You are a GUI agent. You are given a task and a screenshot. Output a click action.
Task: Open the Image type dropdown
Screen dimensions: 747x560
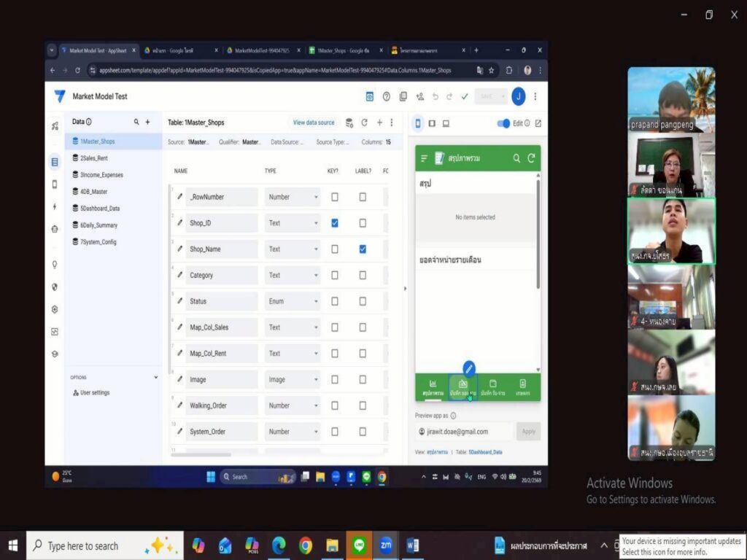point(293,379)
